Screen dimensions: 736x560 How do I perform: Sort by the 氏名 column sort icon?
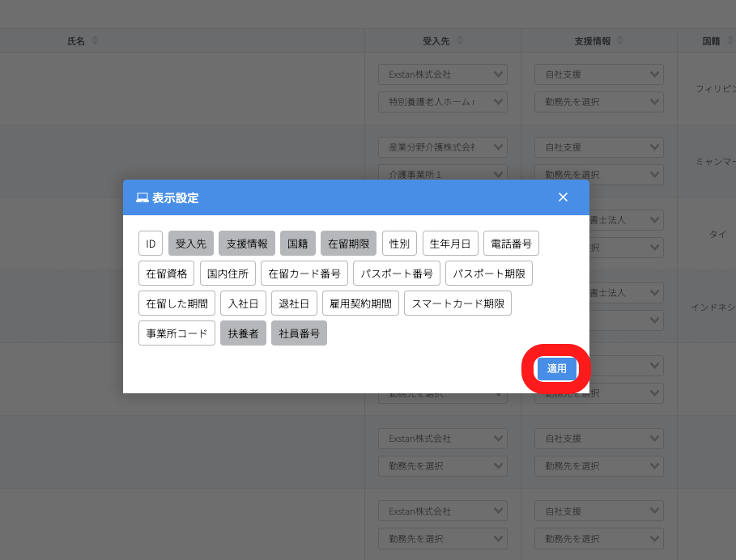pyautogui.click(x=94, y=40)
